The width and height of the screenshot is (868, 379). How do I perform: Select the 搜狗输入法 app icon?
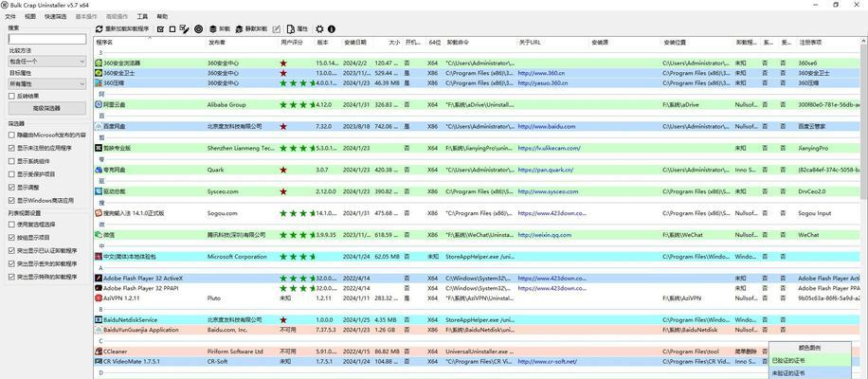(99, 213)
